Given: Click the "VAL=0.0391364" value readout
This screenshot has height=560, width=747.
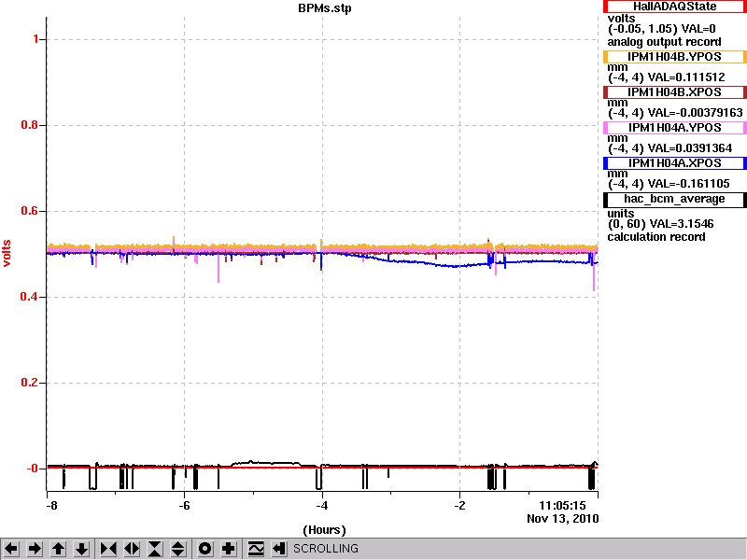Looking at the screenshot, I should pyautogui.click(x=690, y=148).
